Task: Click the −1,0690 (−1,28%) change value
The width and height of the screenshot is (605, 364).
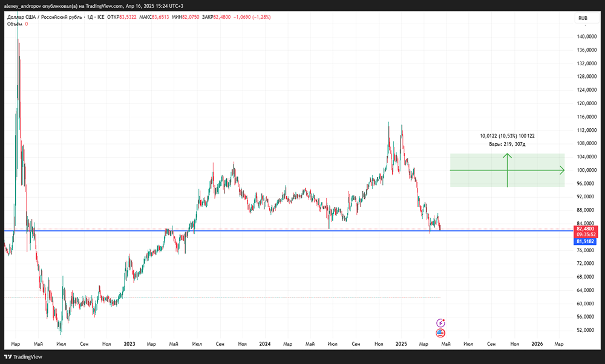Action: pos(252,17)
